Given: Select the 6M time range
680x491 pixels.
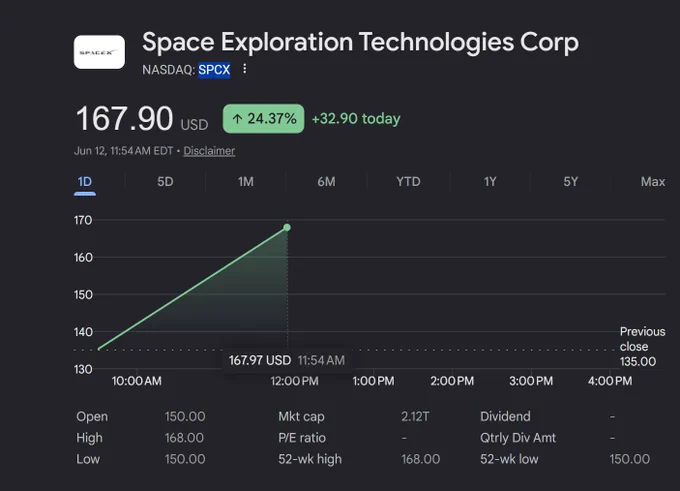Looking at the screenshot, I should pos(326,181).
